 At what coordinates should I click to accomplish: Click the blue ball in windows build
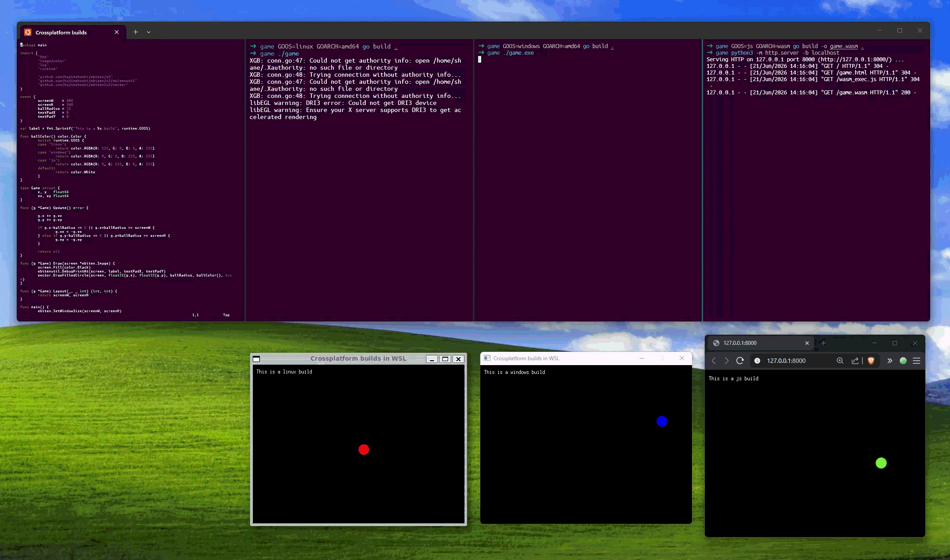[x=662, y=422]
